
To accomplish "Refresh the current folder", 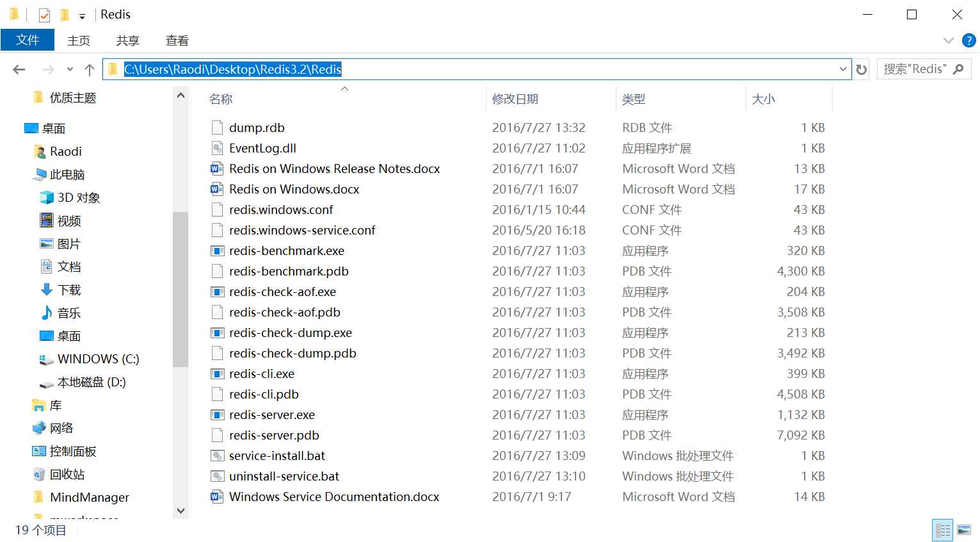I will 862,69.
